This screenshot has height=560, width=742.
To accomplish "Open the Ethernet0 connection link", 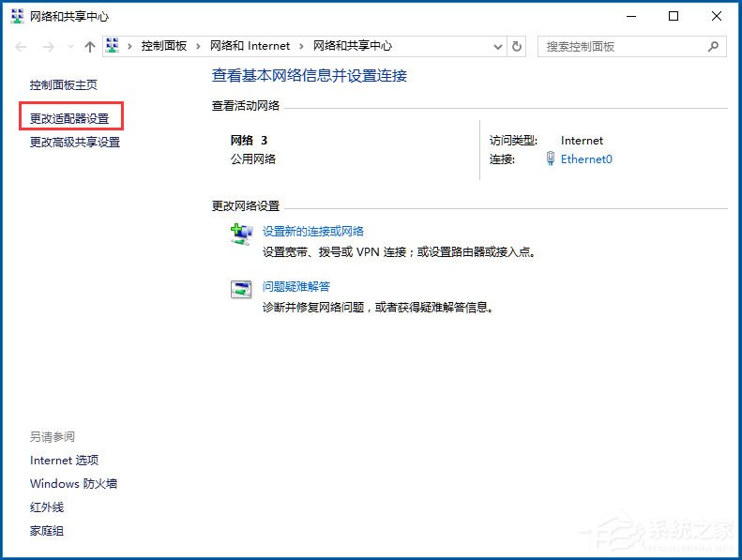I will click(586, 159).
